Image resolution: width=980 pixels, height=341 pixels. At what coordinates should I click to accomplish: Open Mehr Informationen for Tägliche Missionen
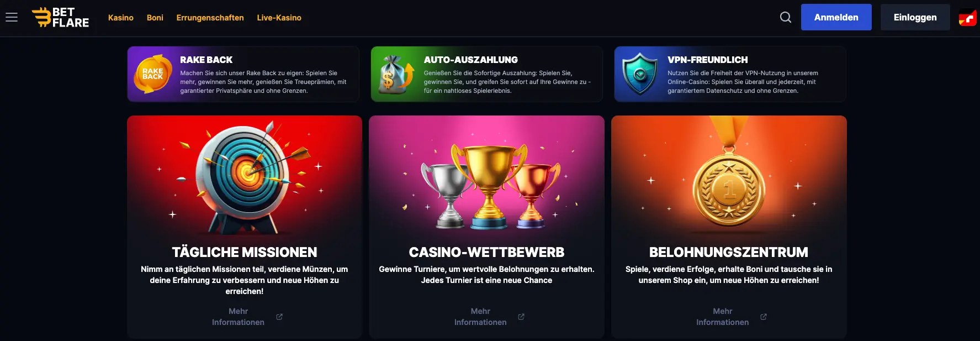(238, 317)
